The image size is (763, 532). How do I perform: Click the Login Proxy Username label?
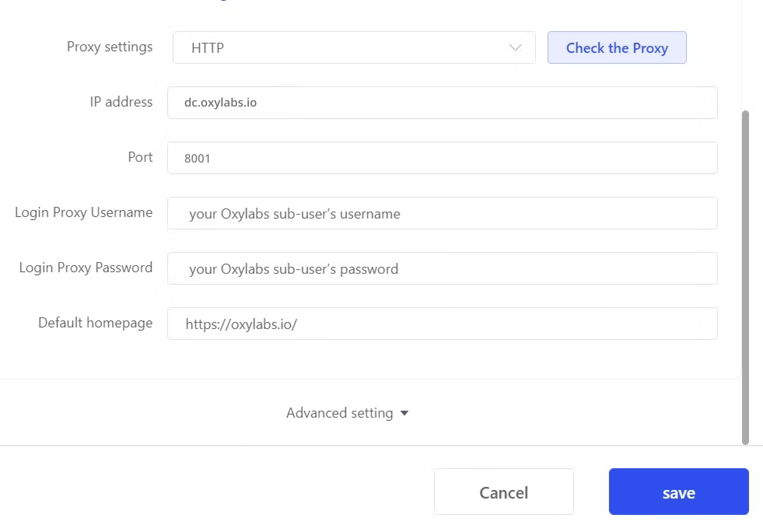point(84,212)
